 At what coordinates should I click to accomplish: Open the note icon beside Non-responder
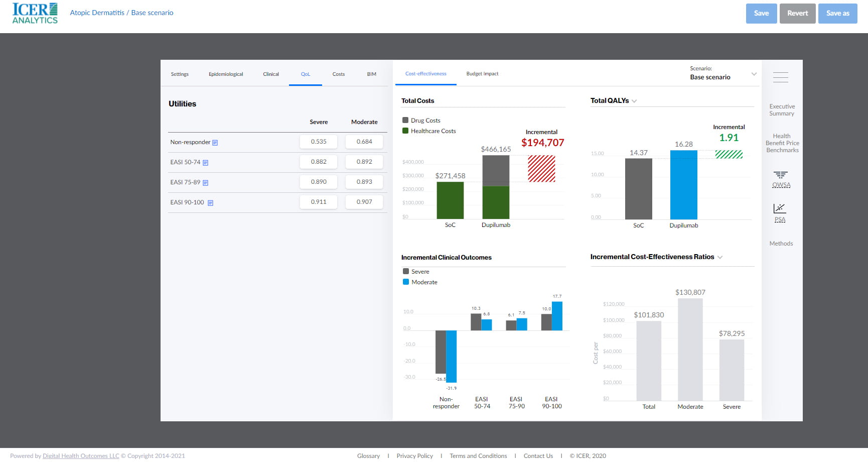point(215,143)
